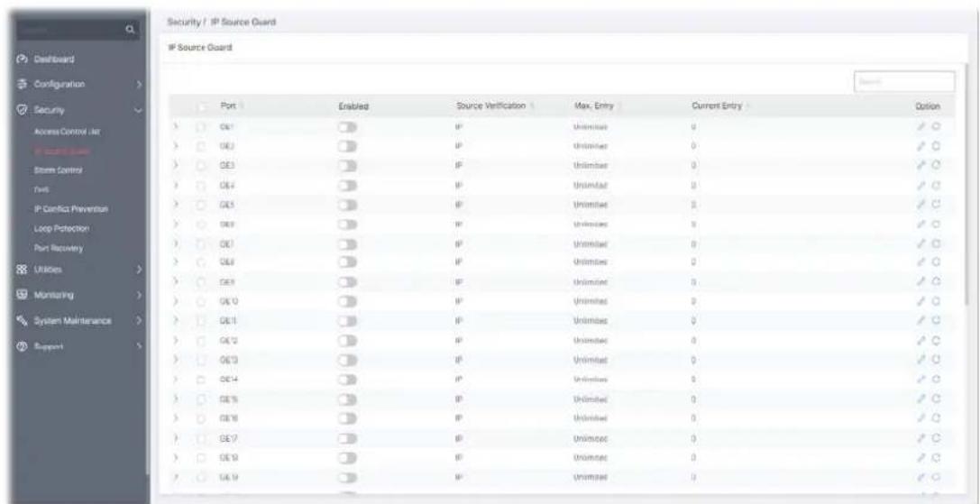Check the select-all checkbox in table header
The height and width of the screenshot is (504, 980).
(x=201, y=106)
